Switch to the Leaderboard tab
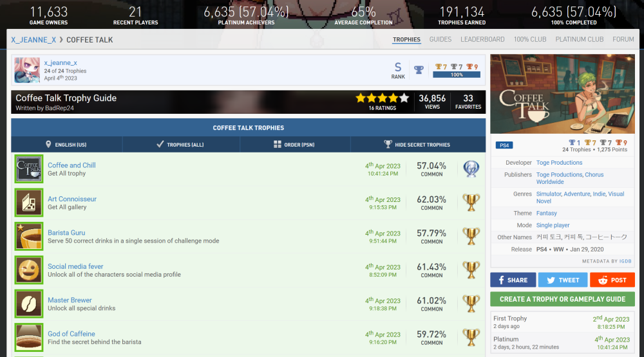The height and width of the screenshot is (357, 644). point(482,39)
